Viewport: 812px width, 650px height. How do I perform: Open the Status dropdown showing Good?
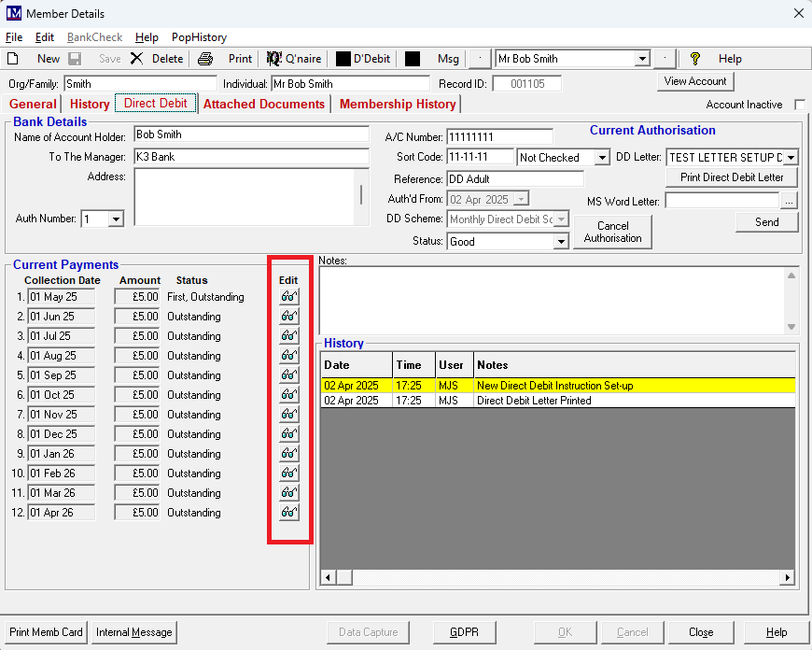(561, 242)
